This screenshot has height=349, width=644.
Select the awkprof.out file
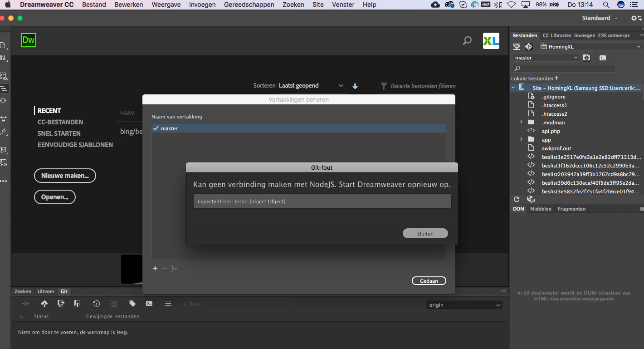point(556,148)
